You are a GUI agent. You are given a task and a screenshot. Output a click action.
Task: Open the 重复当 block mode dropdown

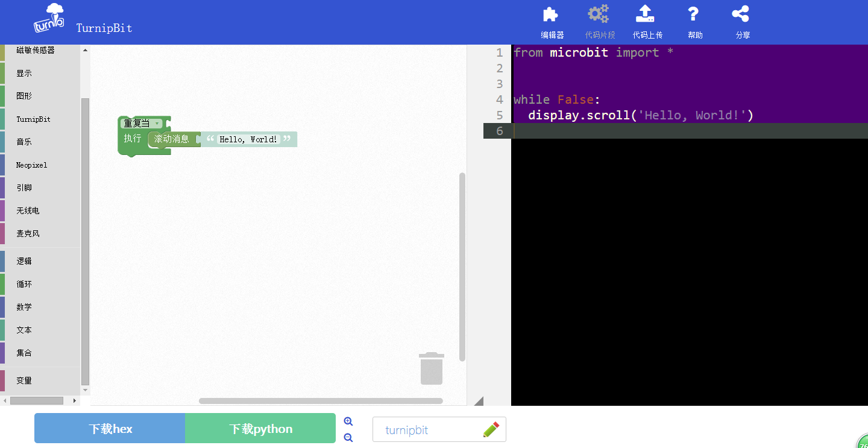[x=142, y=124]
